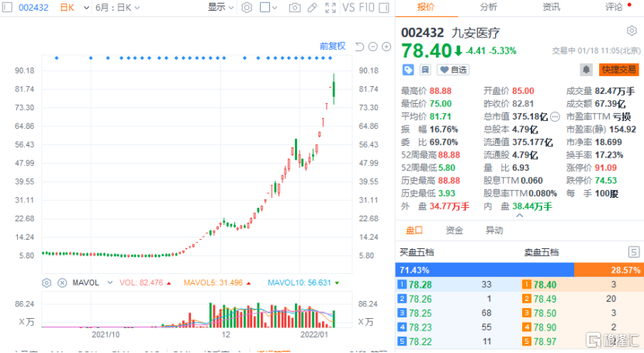Select bid level 4 price 78.23
Viewport: 644px width, 353px height.
(421, 327)
